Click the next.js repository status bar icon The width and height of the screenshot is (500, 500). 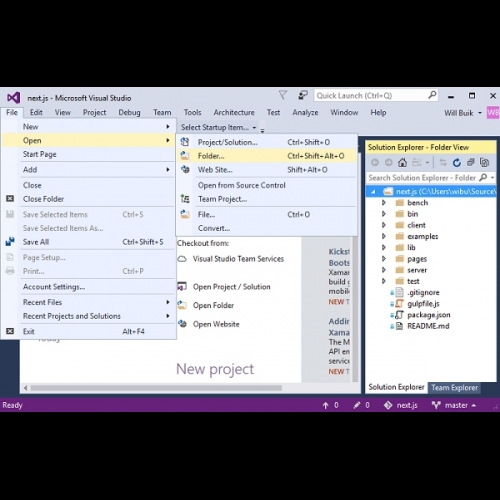click(388, 405)
